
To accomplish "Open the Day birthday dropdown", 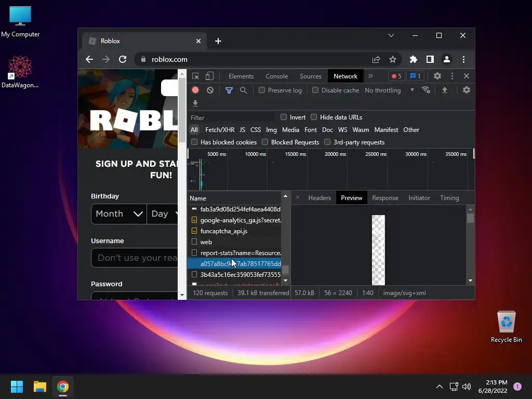I will [163, 214].
